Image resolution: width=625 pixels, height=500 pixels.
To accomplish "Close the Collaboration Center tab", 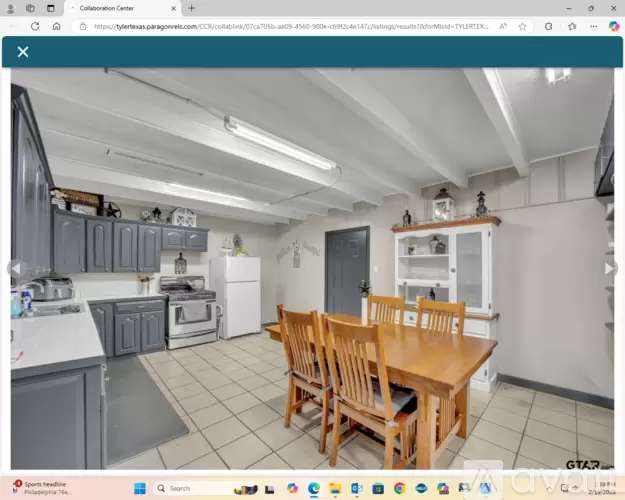I will [x=174, y=8].
